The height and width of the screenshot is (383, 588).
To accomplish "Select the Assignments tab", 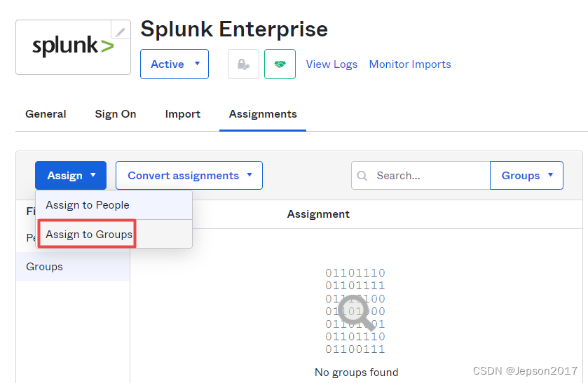I will tap(263, 114).
